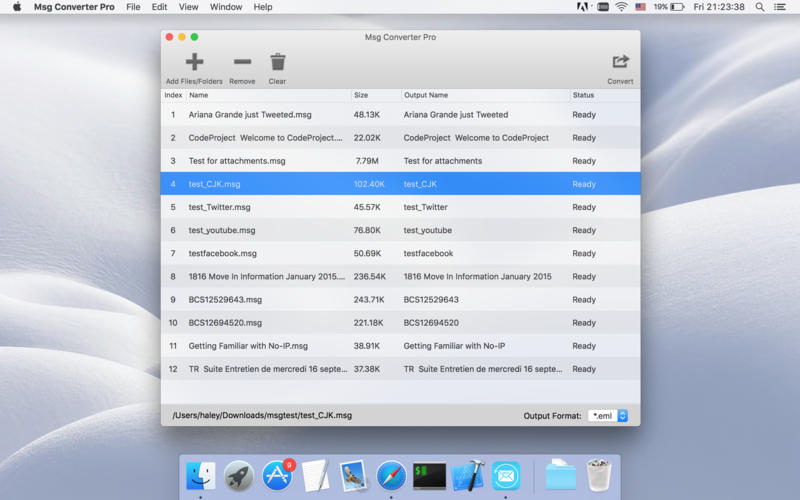Open the Notification Center list icon
Image resolution: width=800 pixels, height=500 pixels.
coord(780,7)
